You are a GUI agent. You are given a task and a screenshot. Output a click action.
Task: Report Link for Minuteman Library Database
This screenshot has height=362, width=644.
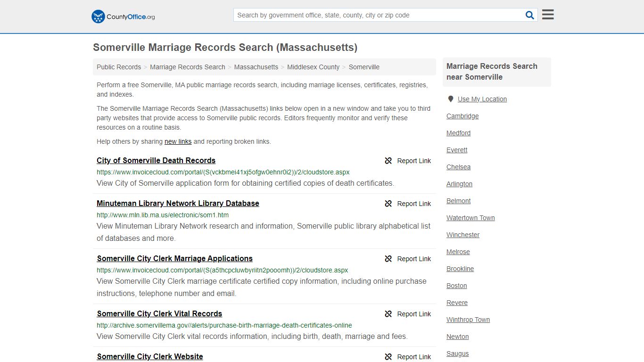coord(414,204)
